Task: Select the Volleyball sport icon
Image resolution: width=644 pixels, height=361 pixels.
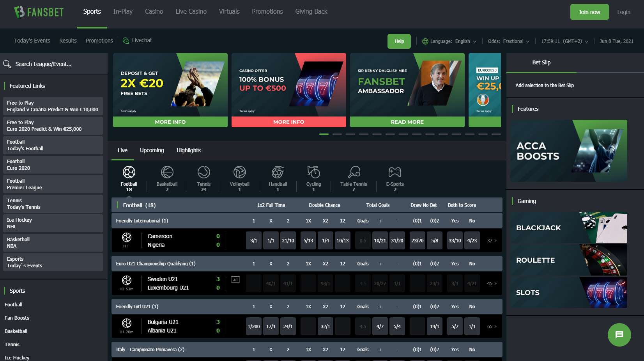Action: [x=239, y=172]
